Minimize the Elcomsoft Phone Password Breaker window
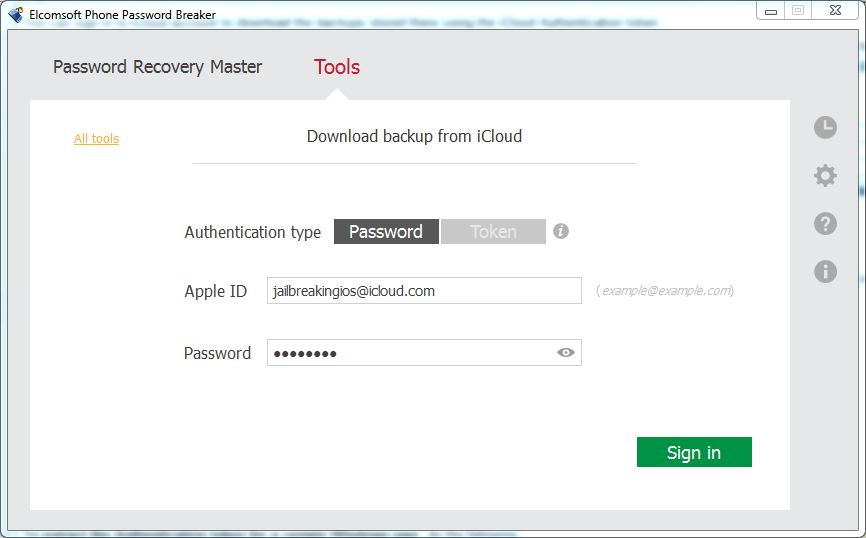 (771, 11)
